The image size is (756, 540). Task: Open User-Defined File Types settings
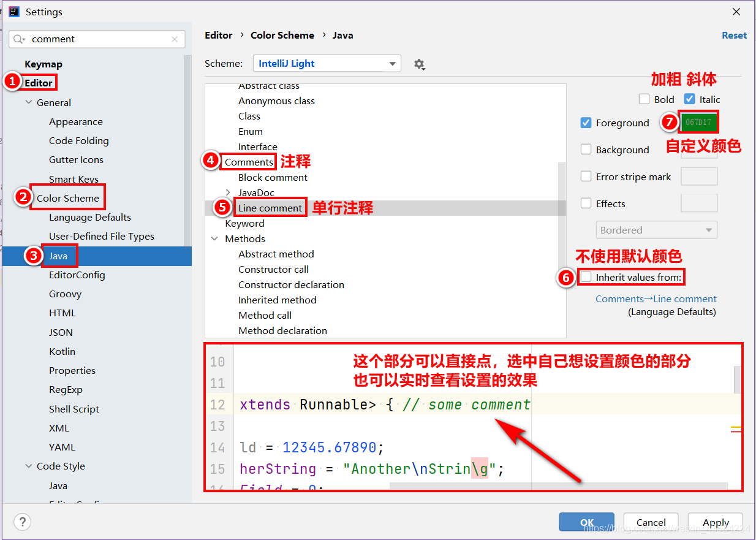click(x=102, y=236)
